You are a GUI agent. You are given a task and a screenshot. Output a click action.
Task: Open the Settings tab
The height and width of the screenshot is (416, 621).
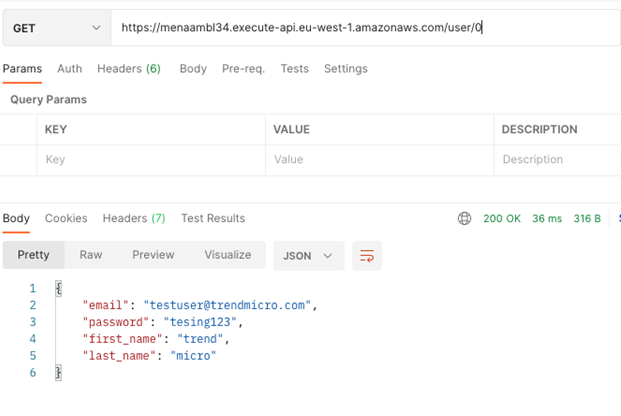coord(346,69)
